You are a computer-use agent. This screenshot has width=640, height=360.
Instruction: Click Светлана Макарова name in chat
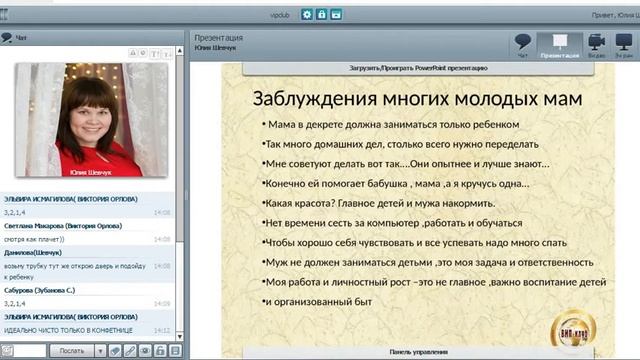[63, 226]
